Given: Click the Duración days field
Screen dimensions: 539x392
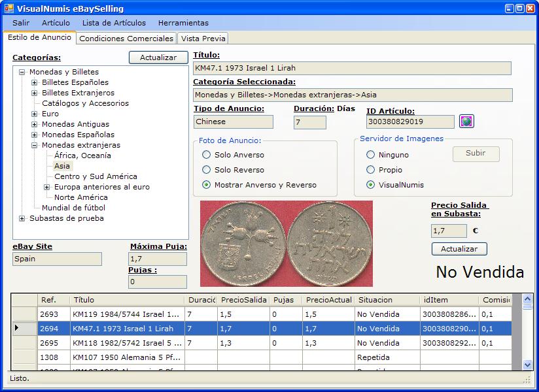Looking at the screenshot, I should 309,123.
